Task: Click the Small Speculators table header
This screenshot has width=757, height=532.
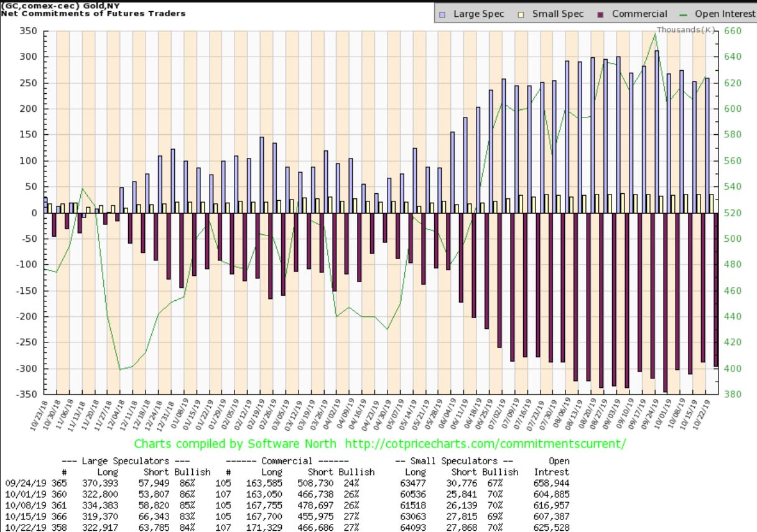Action: [x=455, y=461]
